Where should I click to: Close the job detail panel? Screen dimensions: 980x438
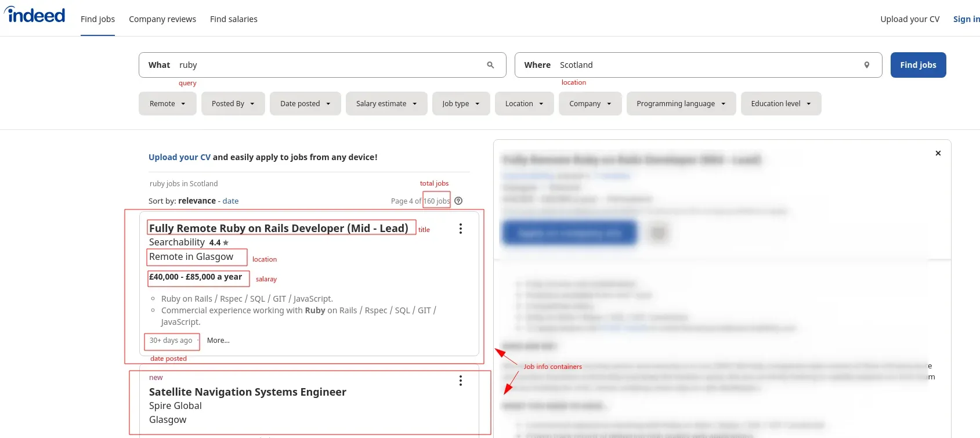938,153
